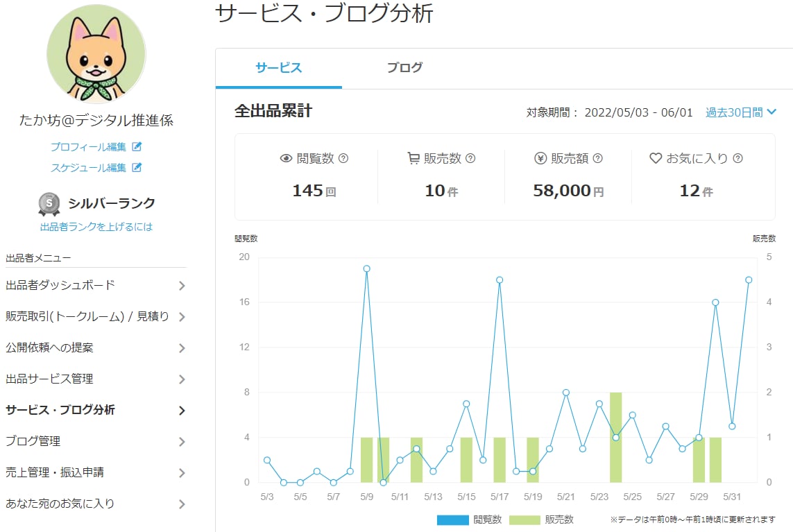Open スケジュール編集 link
The image size is (793, 532).
(88, 167)
